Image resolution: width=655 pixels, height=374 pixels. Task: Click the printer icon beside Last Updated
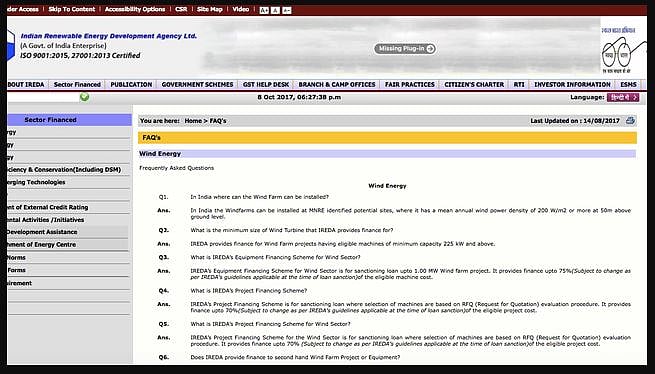[x=630, y=121]
